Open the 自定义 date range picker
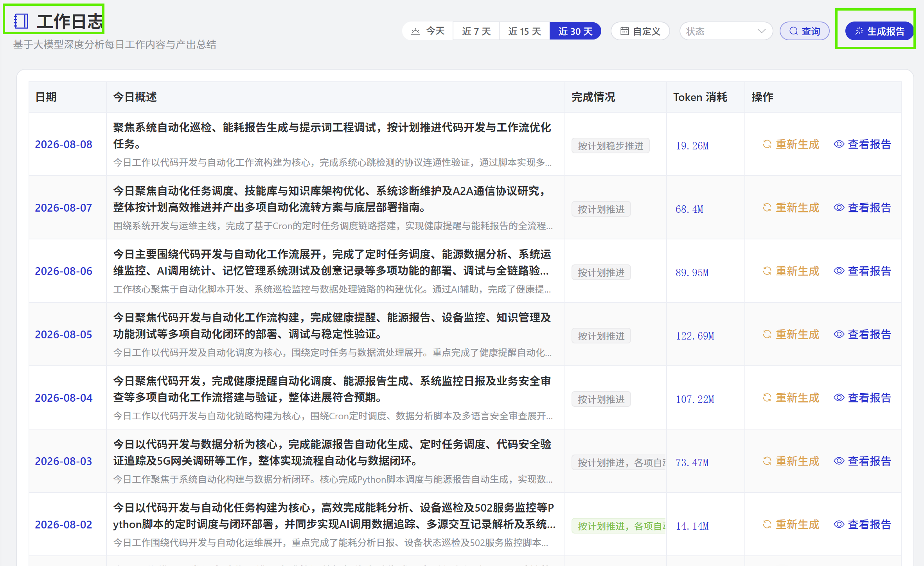Screen dimensions: 924x566 (x=640, y=31)
